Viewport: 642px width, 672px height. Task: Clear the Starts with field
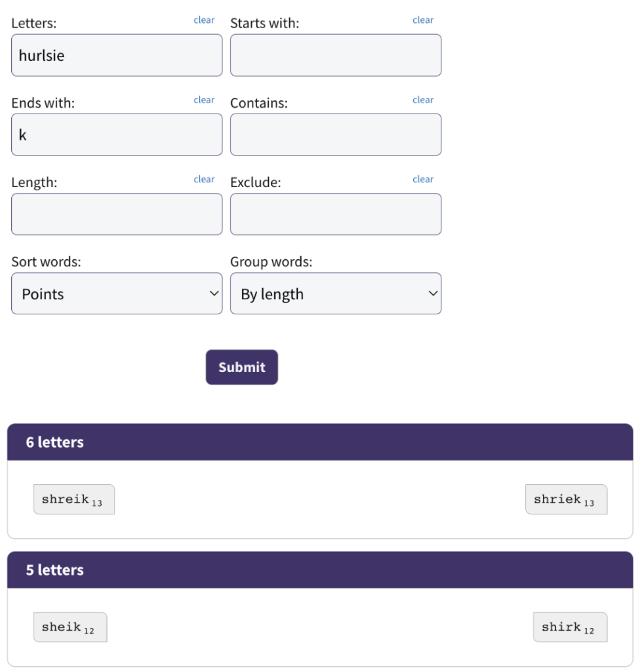point(423,20)
